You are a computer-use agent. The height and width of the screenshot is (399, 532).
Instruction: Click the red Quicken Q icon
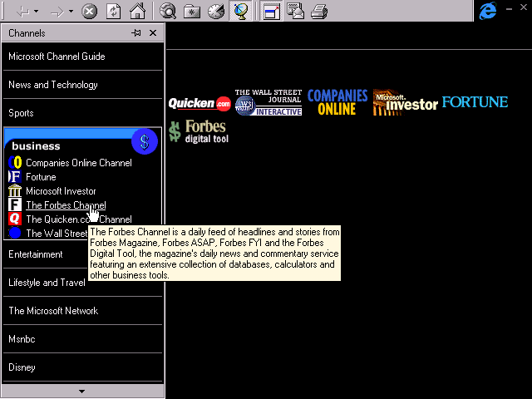15,219
